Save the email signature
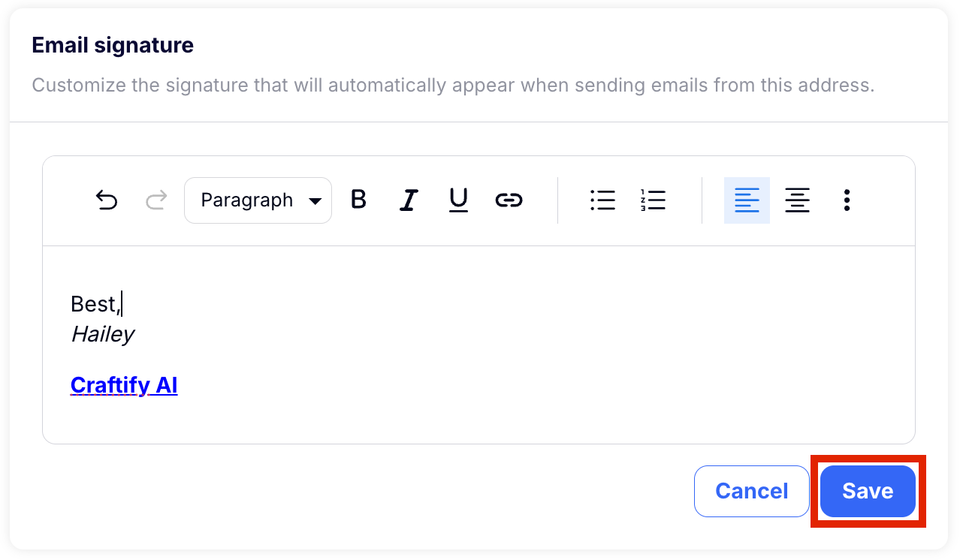Screen dimensions: 960x560 click(x=868, y=491)
